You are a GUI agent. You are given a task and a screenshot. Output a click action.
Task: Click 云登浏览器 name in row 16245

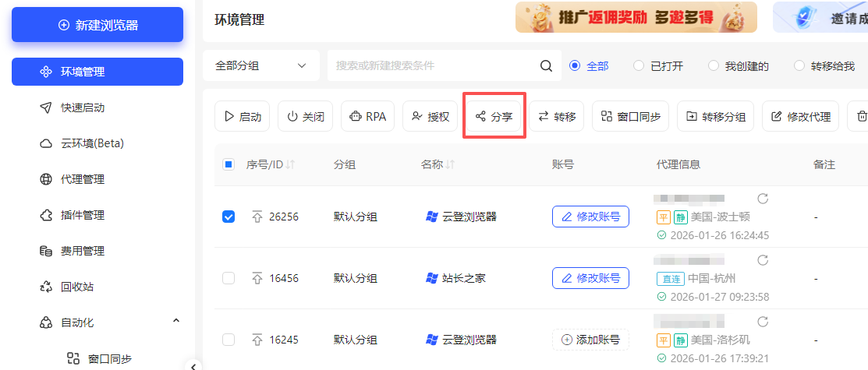click(x=469, y=340)
